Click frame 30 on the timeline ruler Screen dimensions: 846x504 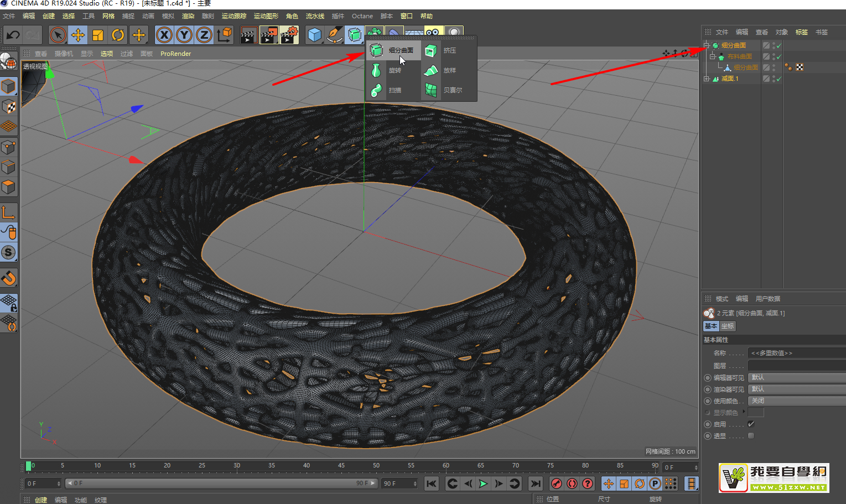coord(237,466)
